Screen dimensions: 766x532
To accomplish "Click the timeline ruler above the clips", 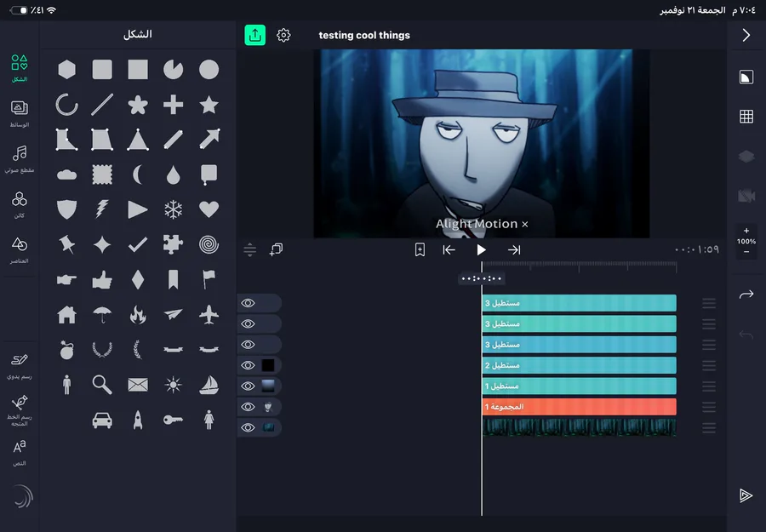I will coord(580,266).
